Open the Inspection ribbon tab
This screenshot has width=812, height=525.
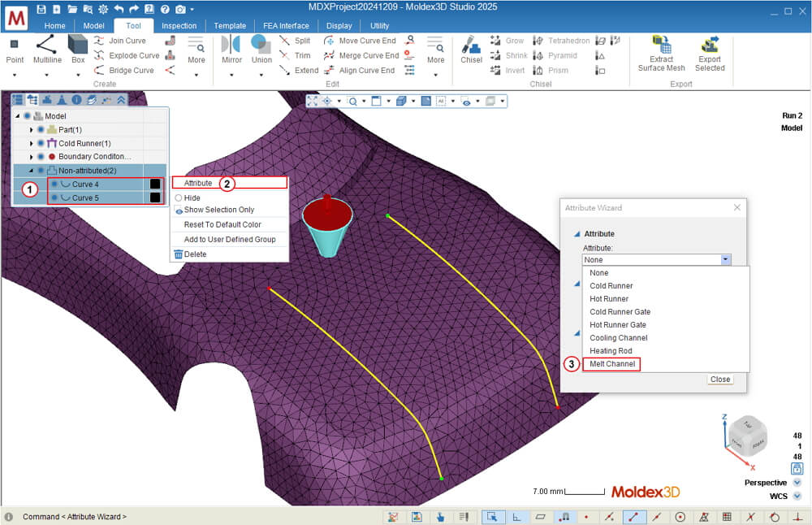[x=179, y=25]
